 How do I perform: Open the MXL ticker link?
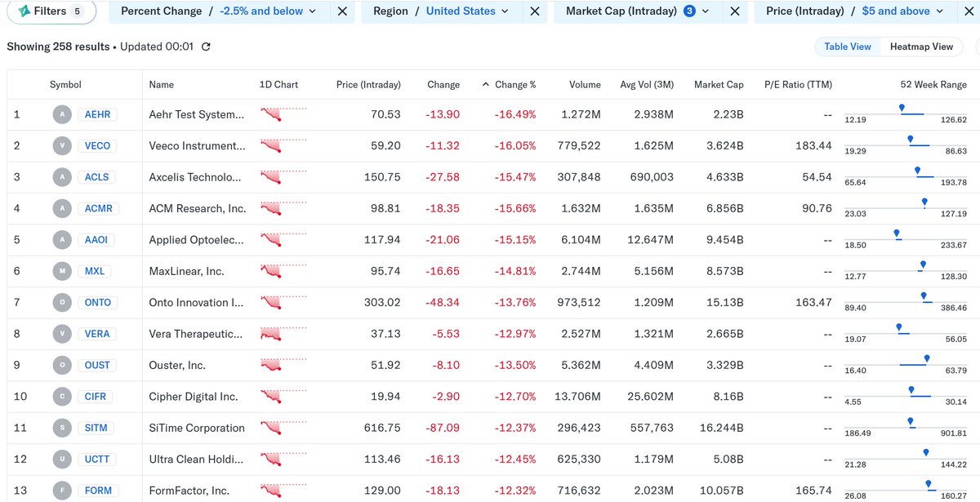point(95,271)
